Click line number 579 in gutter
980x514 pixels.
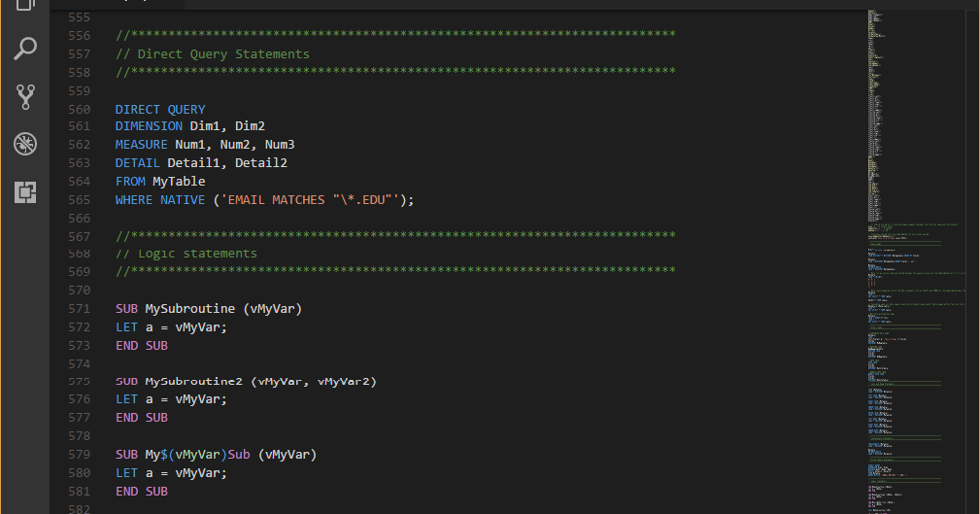(80, 455)
